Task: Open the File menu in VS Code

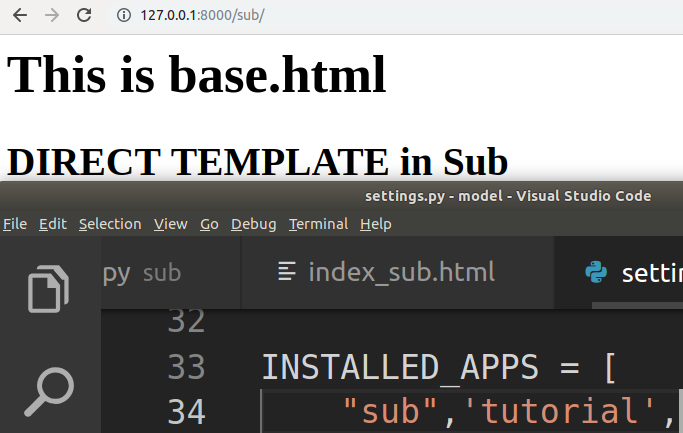Action: pos(15,224)
